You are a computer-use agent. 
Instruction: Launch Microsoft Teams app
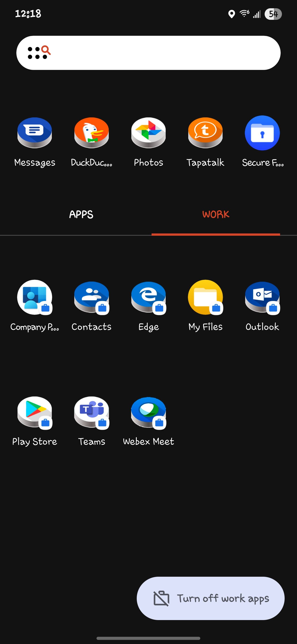(91, 412)
